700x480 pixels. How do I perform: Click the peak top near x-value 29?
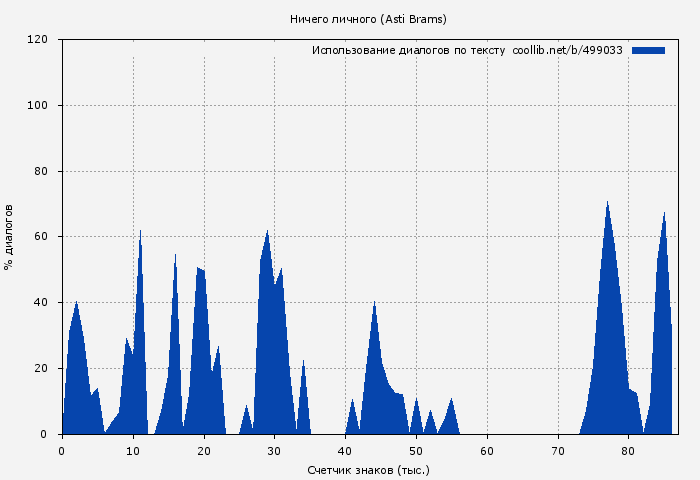tap(267, 232)
